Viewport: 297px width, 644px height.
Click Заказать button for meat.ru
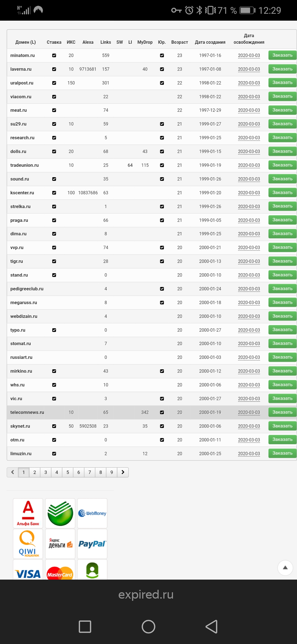click(282, 110)
